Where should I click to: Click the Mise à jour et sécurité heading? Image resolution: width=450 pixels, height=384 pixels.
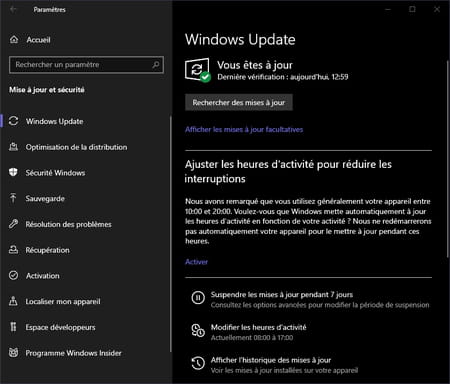pos(47,90)
